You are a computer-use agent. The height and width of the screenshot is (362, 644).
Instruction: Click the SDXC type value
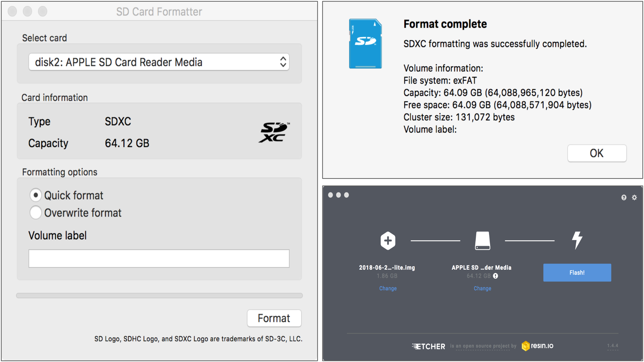118,121
